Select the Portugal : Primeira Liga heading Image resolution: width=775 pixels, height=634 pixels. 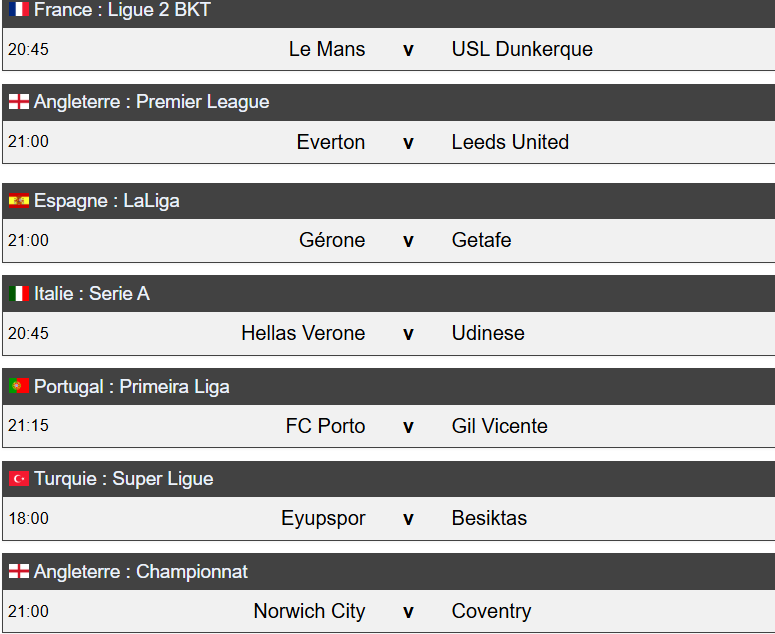point(132,386)
